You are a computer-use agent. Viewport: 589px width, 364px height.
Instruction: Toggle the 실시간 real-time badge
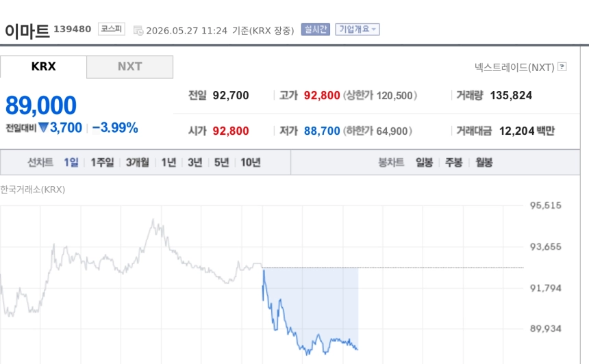pos(316,29)
